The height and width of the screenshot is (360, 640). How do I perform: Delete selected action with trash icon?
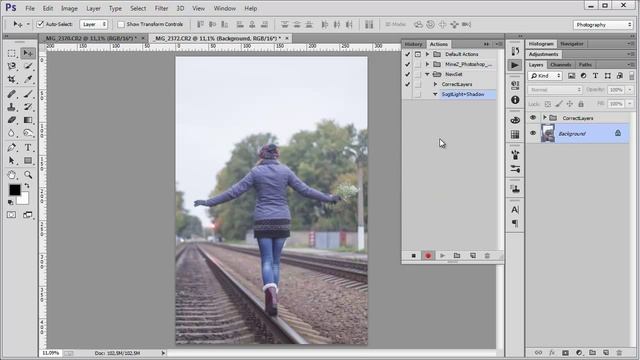click(487, 256)
